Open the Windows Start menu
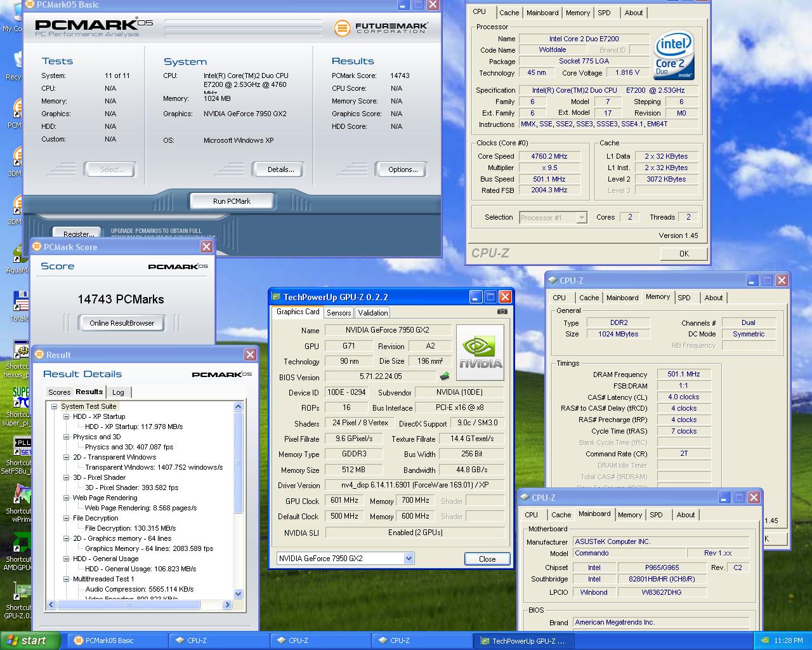Image resolution: width=812 pixels, height=650 pixels. [x=30, y=640]
